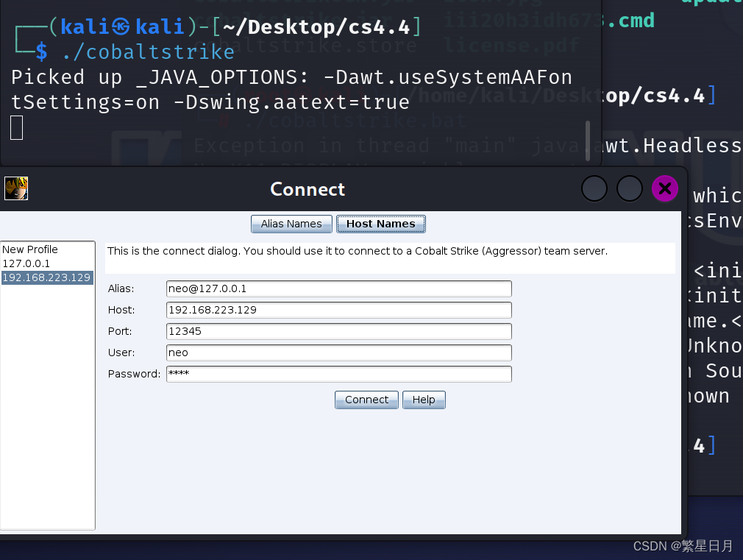Click the Password input field
Screen dimensions: 743x560
click(339, 374)
